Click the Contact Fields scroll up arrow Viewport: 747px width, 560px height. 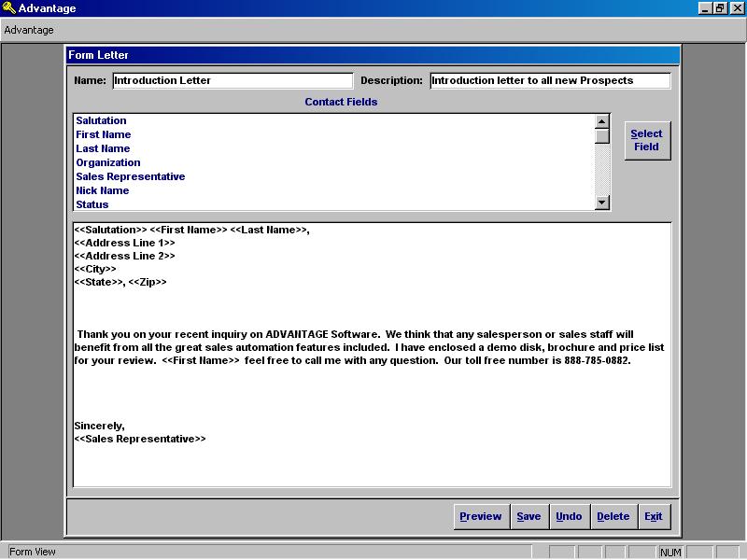[x=602, y=121]
